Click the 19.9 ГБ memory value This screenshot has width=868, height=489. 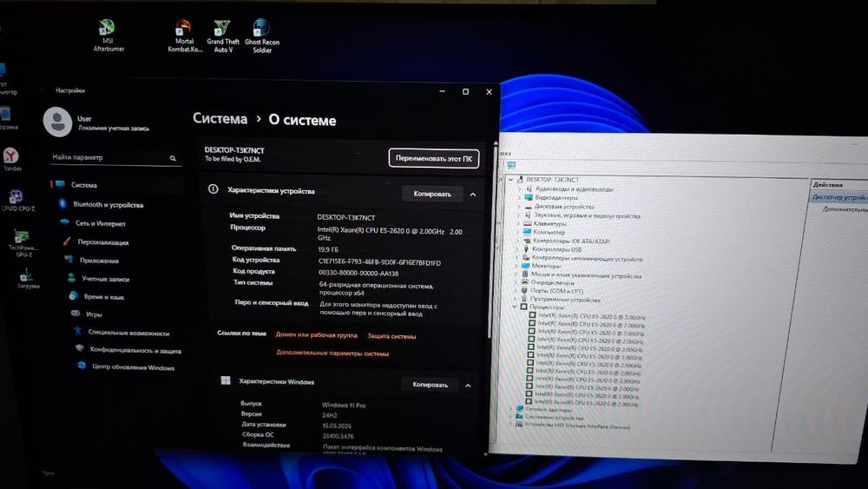[x=328, y=249]
